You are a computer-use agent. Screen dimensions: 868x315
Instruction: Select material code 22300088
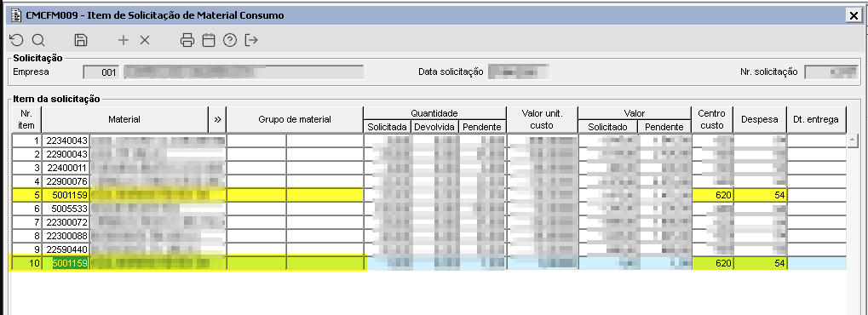tap(66, 236)
